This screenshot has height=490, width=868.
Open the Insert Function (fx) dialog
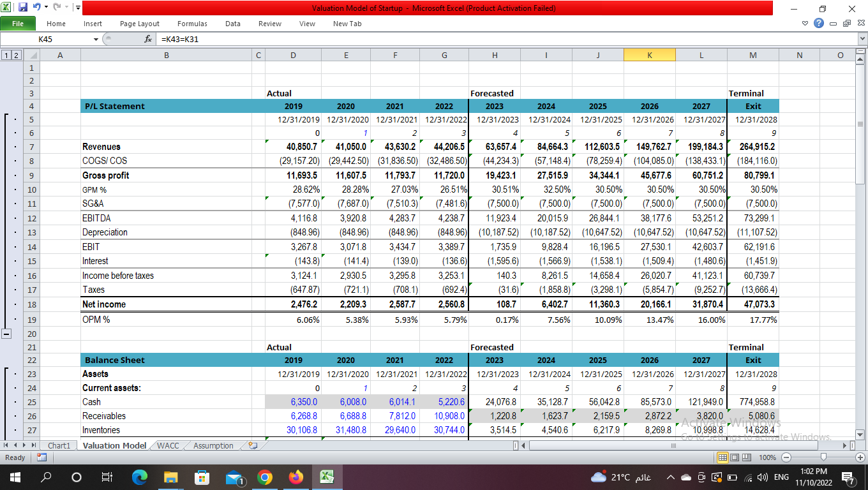pyautogui.click(x=147, y=39)
